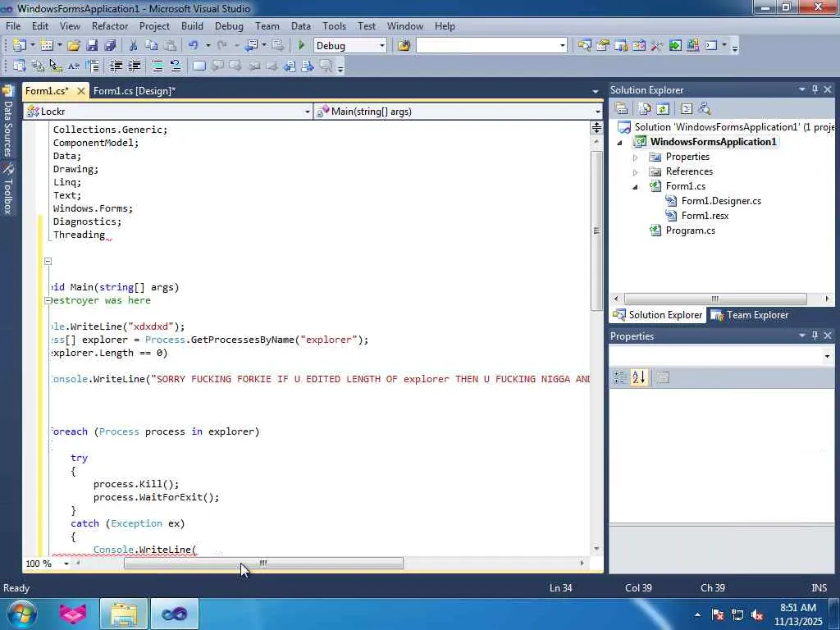Uncomment the selected lines icon
This screenshot has width=840, height=630.
pos(176,66)
